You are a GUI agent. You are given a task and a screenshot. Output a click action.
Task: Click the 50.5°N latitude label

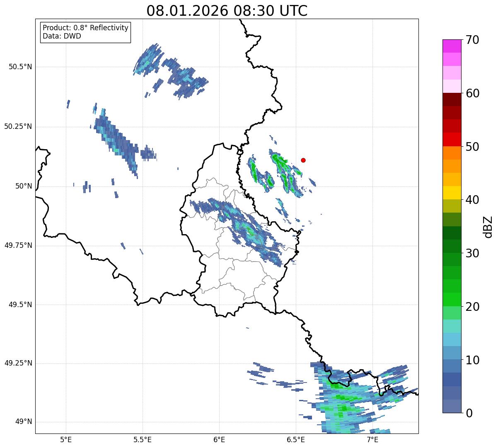coord(20,67)
